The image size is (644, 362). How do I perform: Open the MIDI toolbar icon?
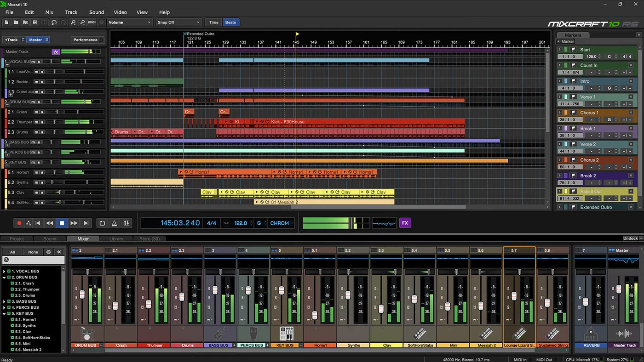click(92, 22)
